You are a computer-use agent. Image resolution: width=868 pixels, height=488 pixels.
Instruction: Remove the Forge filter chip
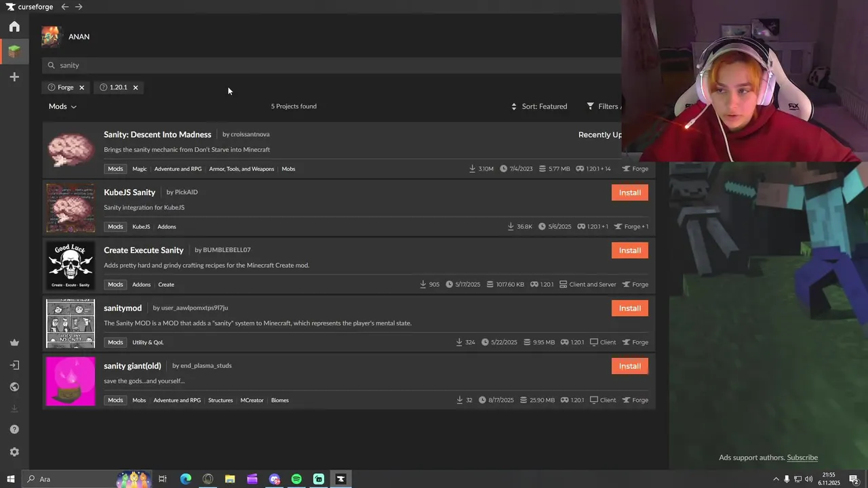(81, 87)
